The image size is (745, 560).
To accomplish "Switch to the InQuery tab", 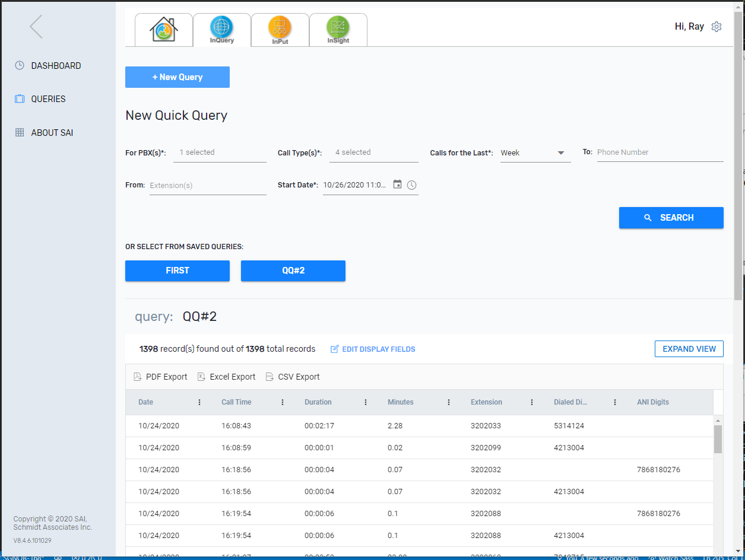I will 222,29.
